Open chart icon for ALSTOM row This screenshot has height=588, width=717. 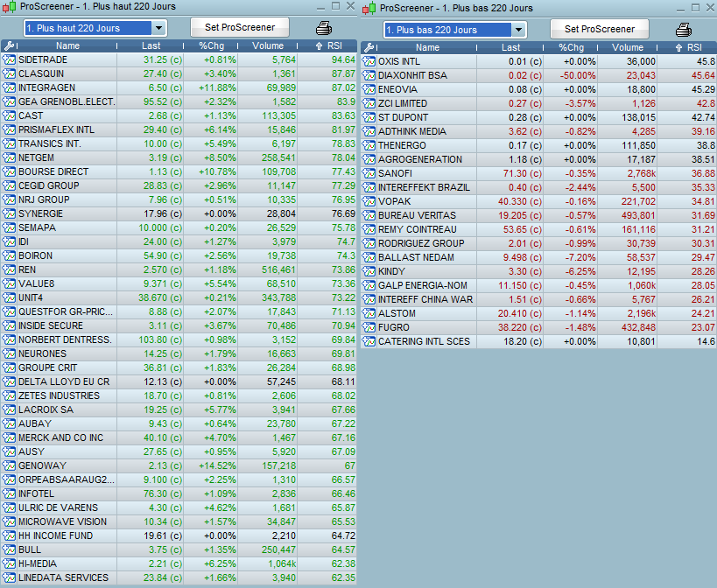[369, 314]
